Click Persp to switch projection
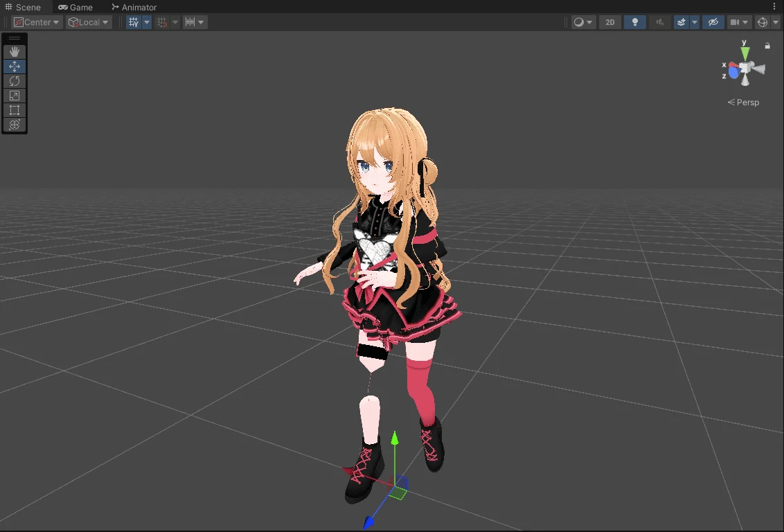 (747, 102)
